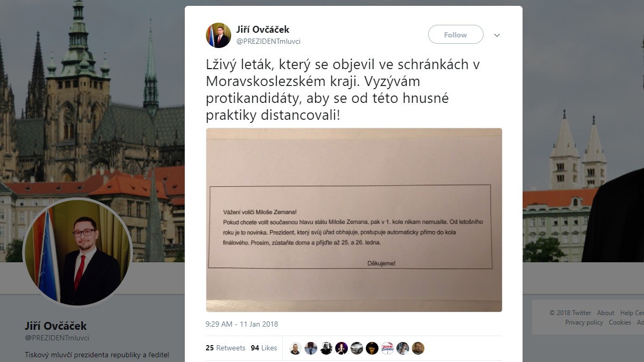Image resolution: width=644 pixels, height=362 pixels.
Task: Click the Follow button on the tweet
Action: [456, 35]
